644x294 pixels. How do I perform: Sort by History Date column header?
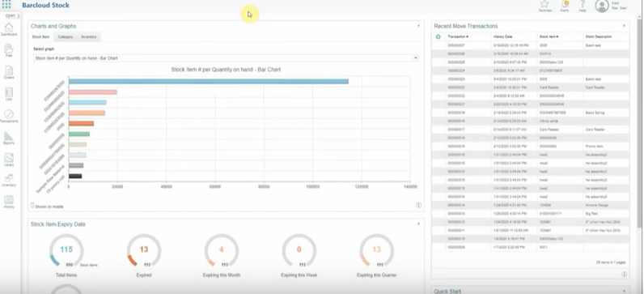click(x=502, y=36)
